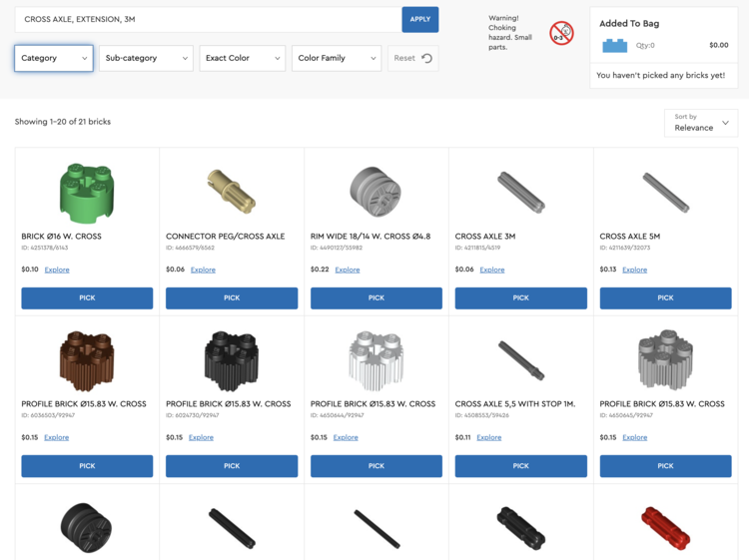Open the Exact Color dropdown
This screenshot has width=749, height=560.
tap(243, 58)
